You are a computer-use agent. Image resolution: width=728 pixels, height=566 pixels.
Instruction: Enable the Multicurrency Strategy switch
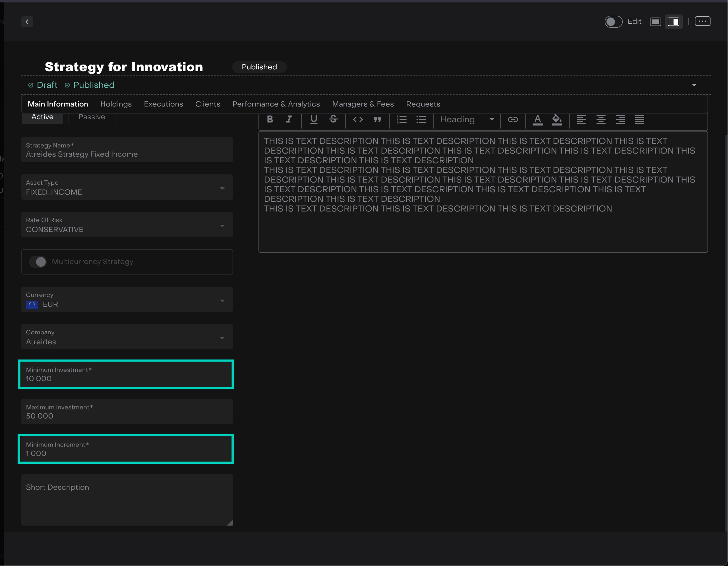point(38,262)
